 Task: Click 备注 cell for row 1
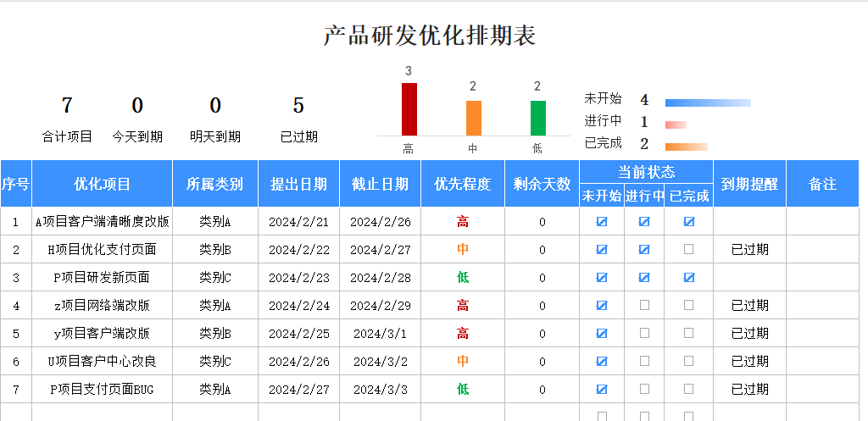pyautogui.click(x=822, y=221)
